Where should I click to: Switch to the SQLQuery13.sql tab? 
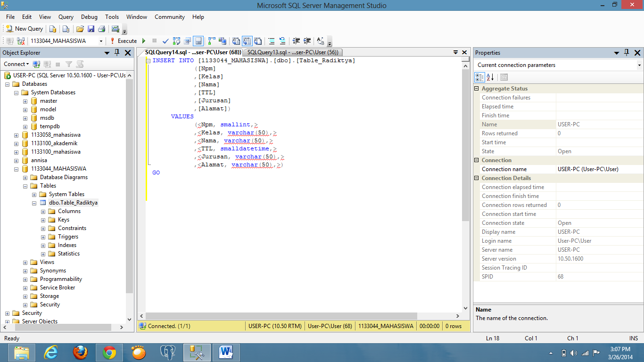[x=292, y=52]
